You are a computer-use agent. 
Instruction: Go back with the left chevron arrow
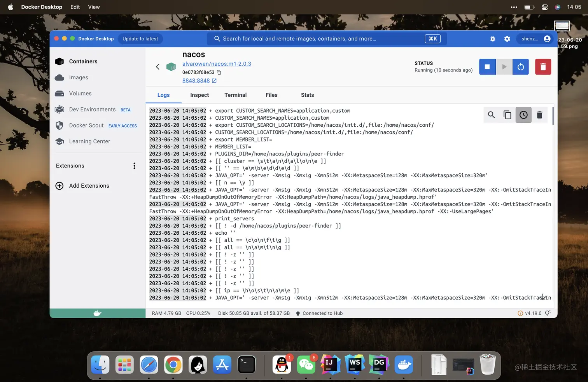(157, 67)
